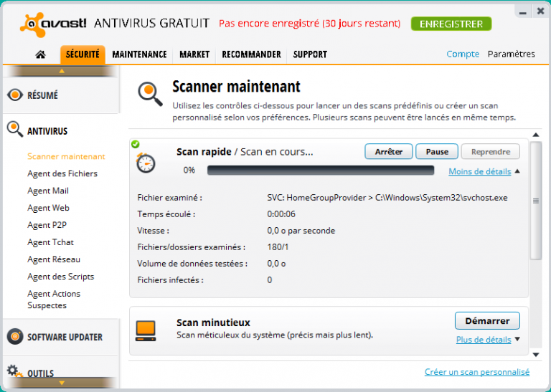Click the '180/1' files examined value
The width and height of the screenshot is (551, 392).
coord(278,247)
